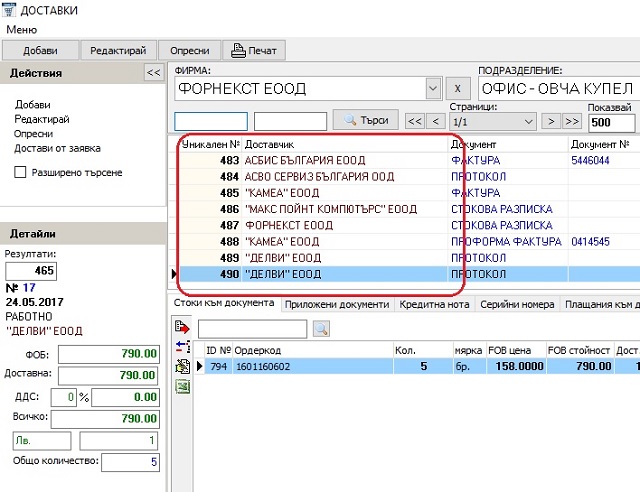Click the Резултати field showing 465
Image resolution: width=640 pixels, height=492 pixels.
pyautogui.click(x=31, y=271)
